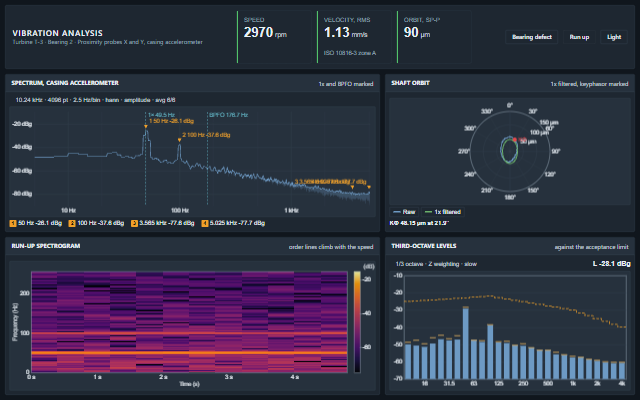Click the 1× 49.5 Hz cursor label

[161, 115]
